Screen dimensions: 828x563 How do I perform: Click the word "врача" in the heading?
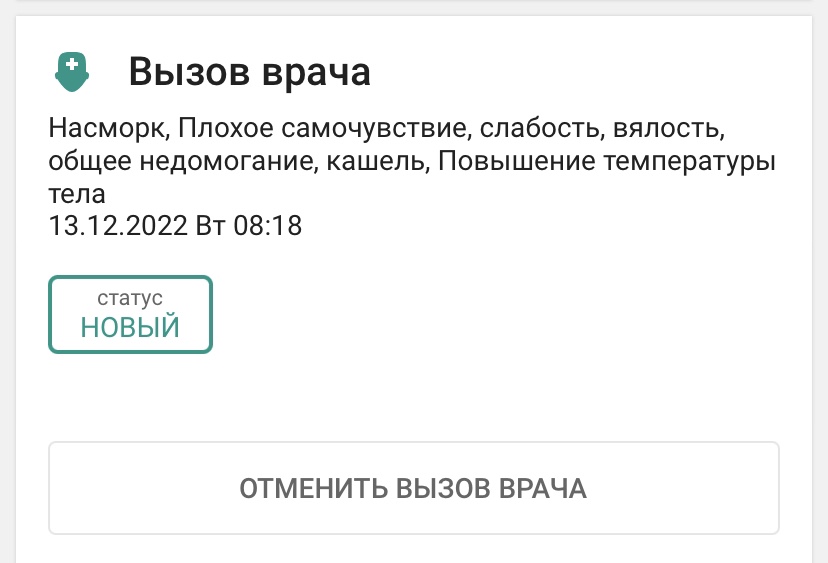coord(316,73)
